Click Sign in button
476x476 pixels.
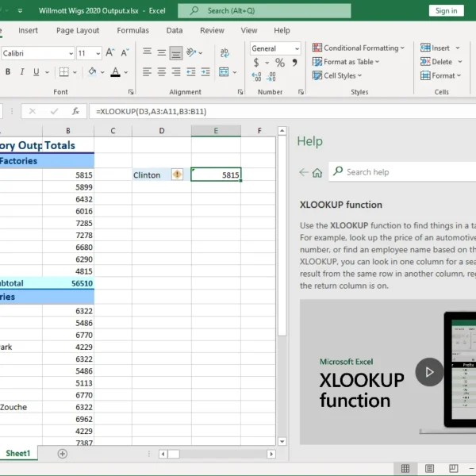pyautogui.click(x=446, y=10)
